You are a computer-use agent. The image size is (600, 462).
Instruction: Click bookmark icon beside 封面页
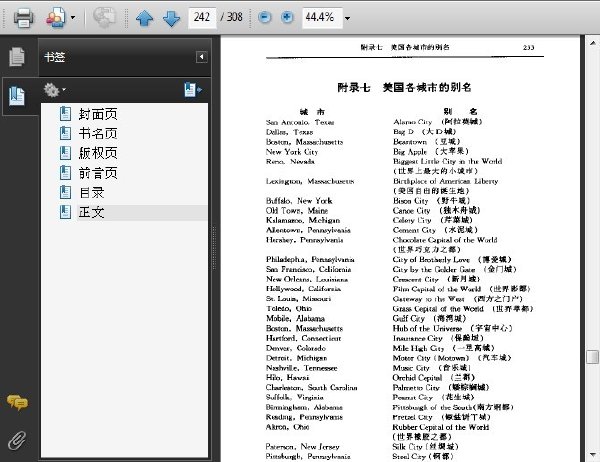click(x=65, y=114)
